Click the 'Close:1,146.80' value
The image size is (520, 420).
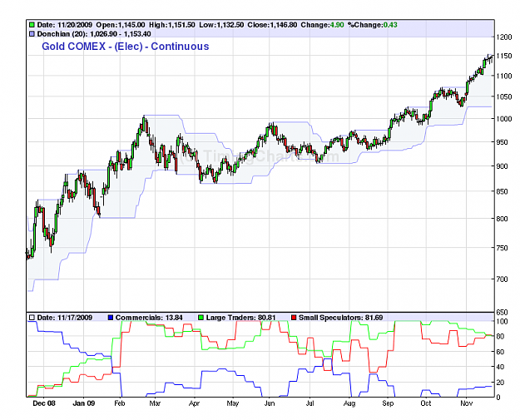(272, 25)
